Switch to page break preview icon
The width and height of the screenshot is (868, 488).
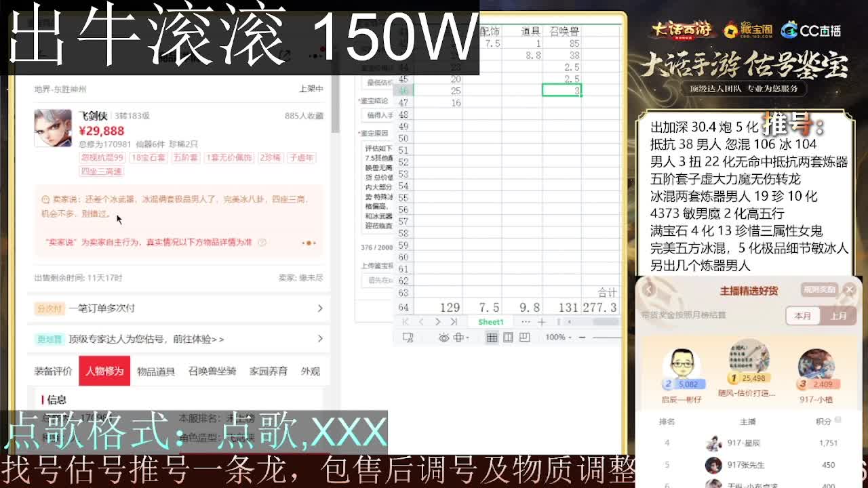(x=508, y=338)
